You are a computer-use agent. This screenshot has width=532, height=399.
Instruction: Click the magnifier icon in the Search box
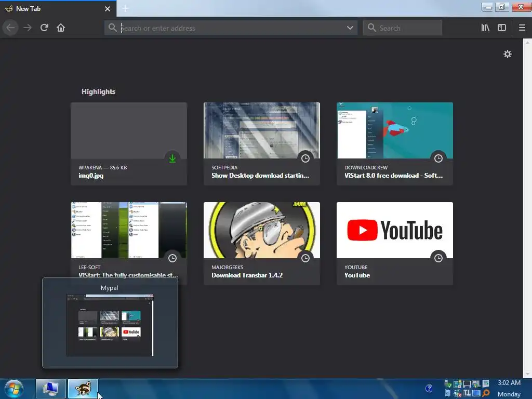click(x=372, y=28)
